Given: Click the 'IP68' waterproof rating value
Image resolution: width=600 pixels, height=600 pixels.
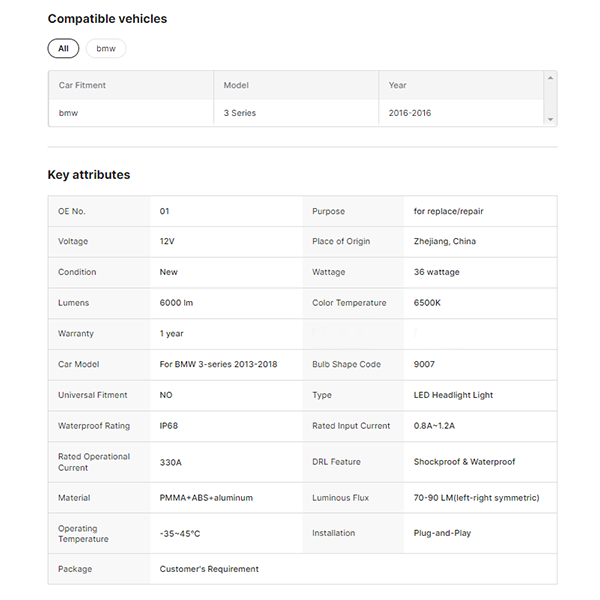Looking at the screenshot, I should click(170, 426).
